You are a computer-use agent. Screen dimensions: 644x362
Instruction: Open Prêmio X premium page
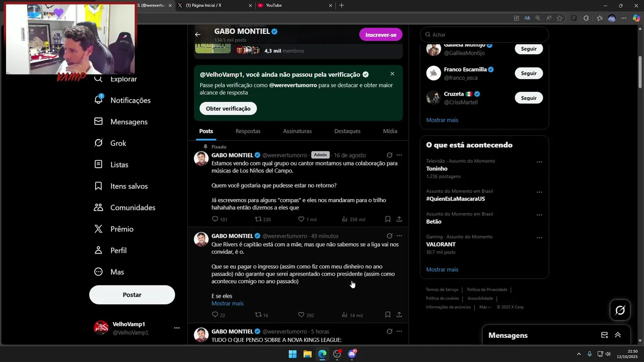[x=114, y=229]
